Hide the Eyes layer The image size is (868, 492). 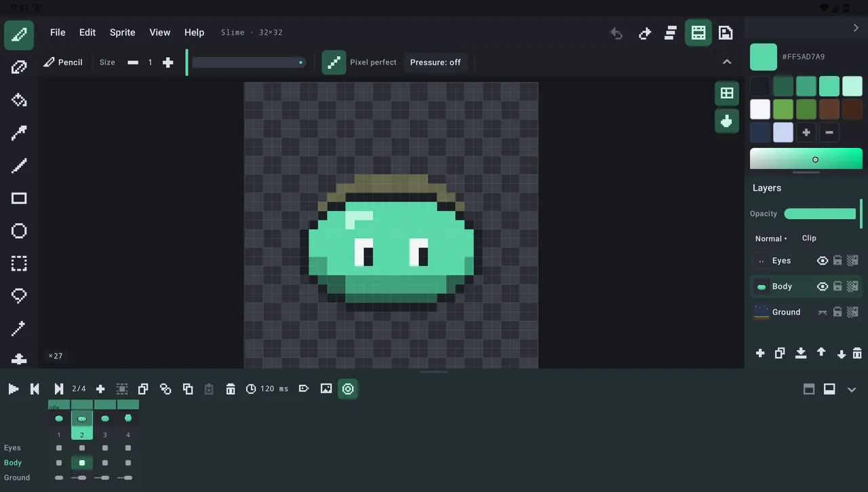pos(823,261)
